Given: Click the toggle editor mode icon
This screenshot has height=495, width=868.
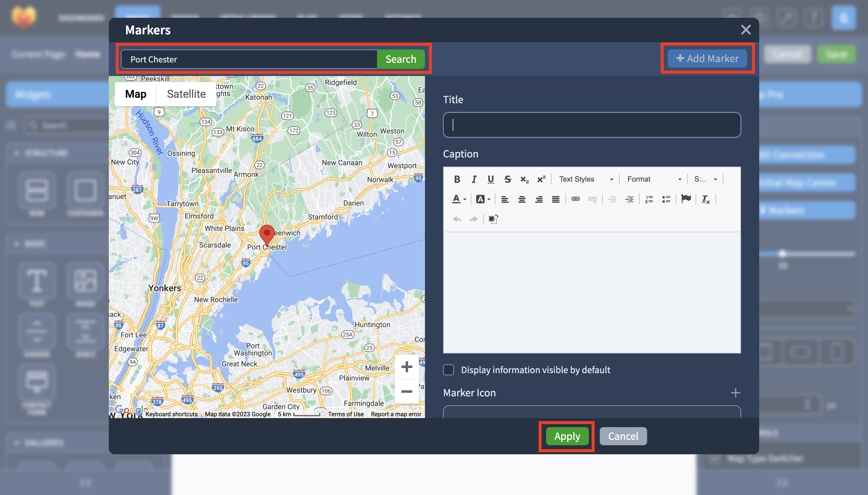Looking at the screenshot, I should tap(493, 219).
